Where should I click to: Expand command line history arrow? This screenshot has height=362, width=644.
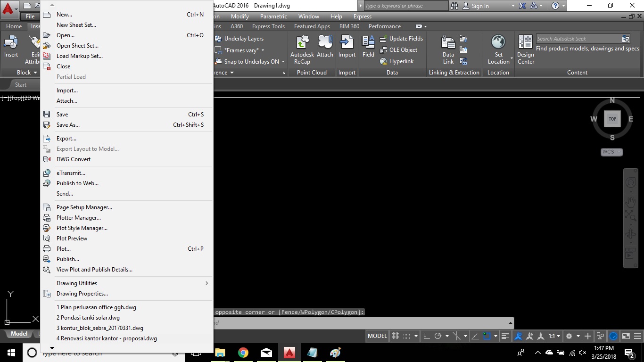tap(511, 323)
